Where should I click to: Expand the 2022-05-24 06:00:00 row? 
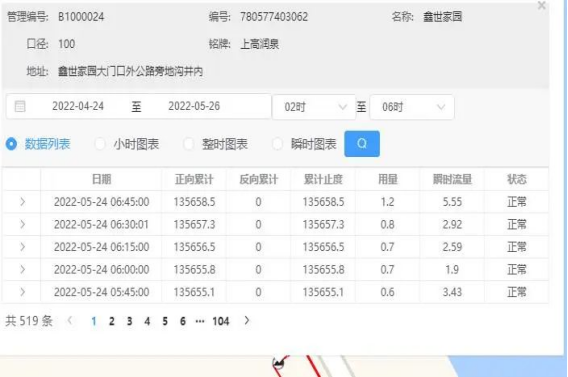[x=22, y=269]
